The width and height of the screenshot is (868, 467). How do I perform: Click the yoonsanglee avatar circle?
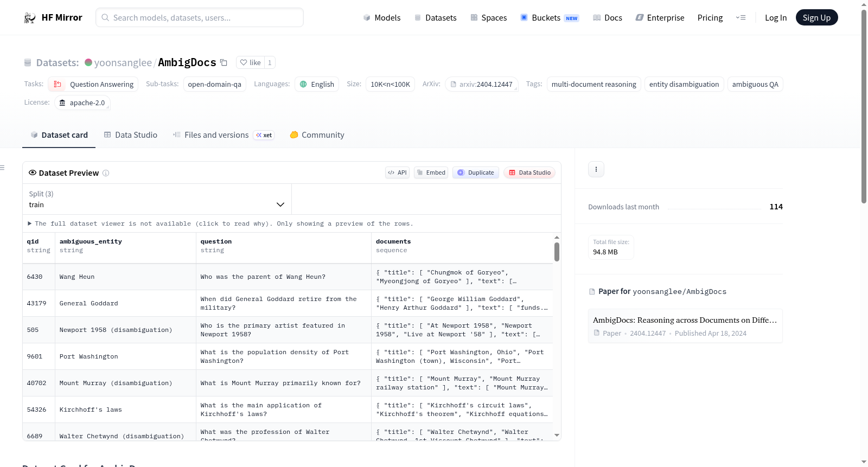[88, 62]
